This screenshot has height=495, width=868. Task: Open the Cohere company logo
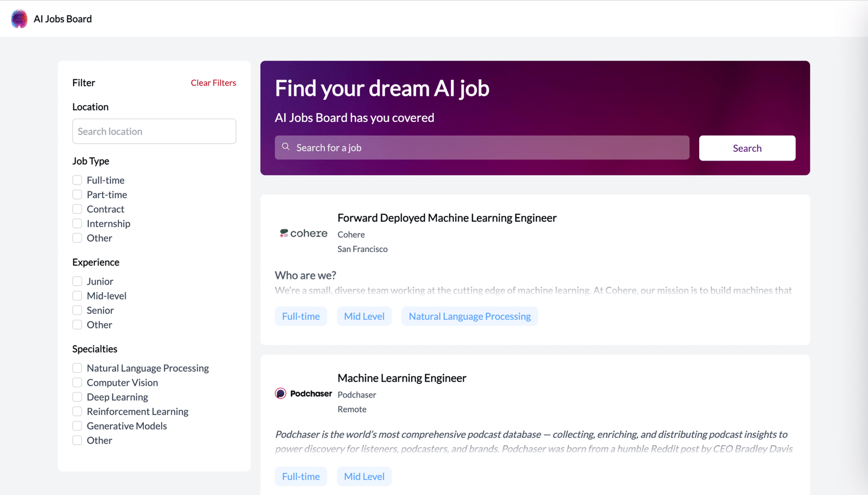pos(303,233)
